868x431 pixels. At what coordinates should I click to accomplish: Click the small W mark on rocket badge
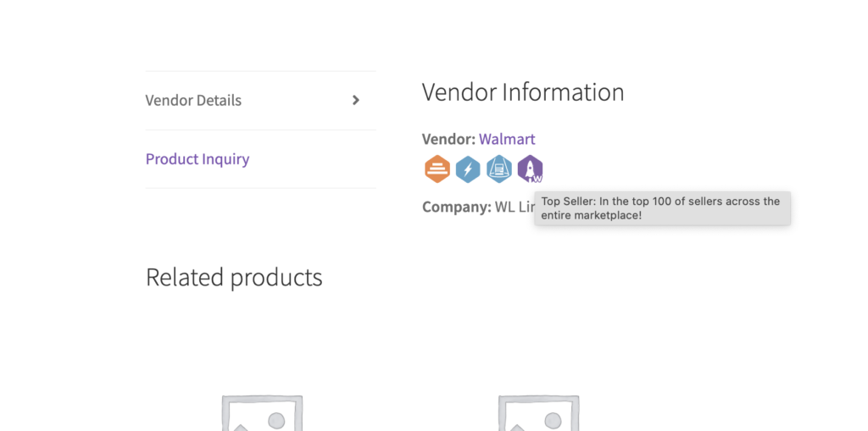click(537, 178)
